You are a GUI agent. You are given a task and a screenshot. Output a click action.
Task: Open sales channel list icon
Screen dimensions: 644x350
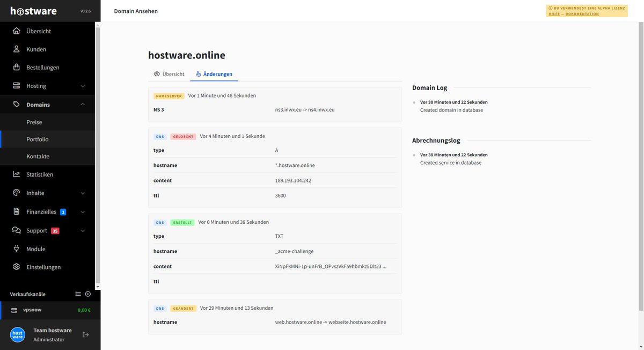click(x=78, y=294)
